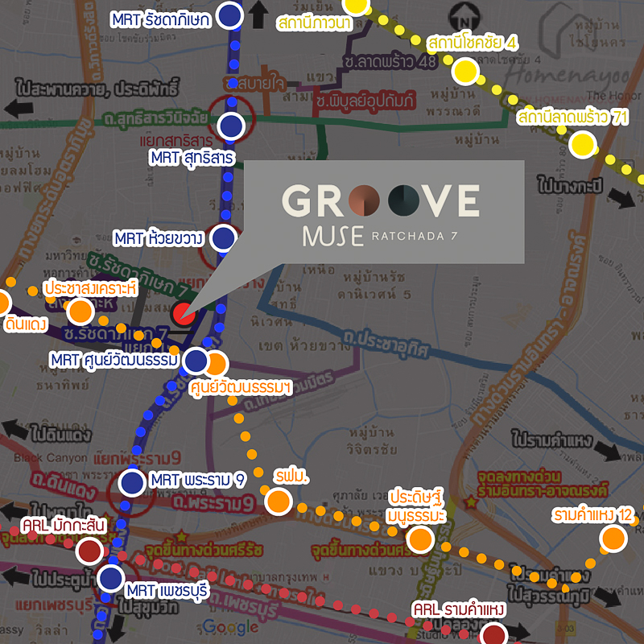The image size is (644, 644).
Task: Click the MRT สุทธิสาร label
Action: click(192, 158)
